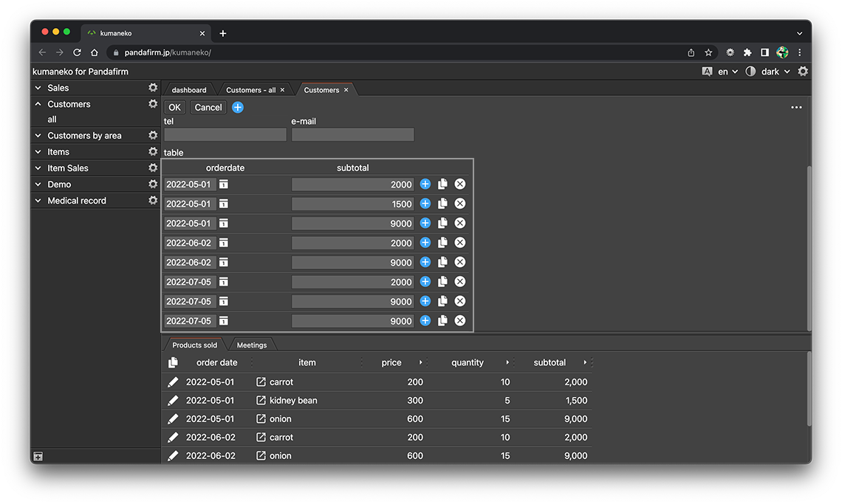The height and width of the screenshot is (504, 842).
Task: Duplicate the first table row with subtotal 2000
Action: [x=442, y=184]
